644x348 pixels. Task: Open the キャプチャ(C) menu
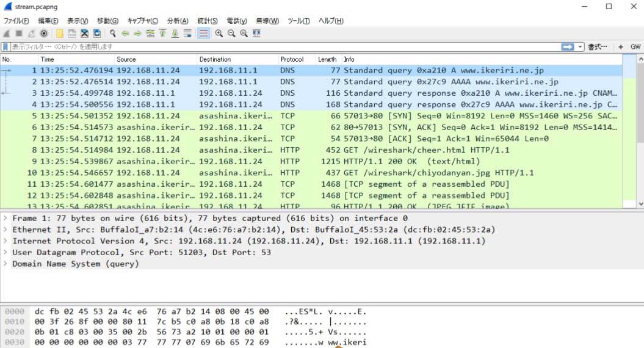pyautogui.click(x=142, y=21)
